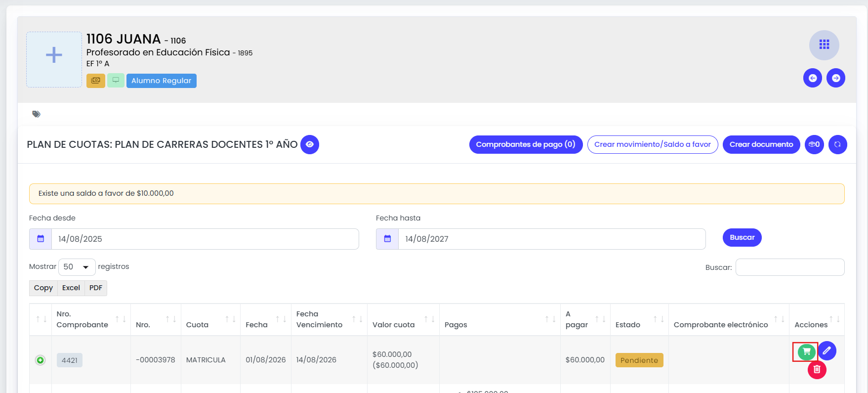Click the green cart pay icon

click(806, 351)
